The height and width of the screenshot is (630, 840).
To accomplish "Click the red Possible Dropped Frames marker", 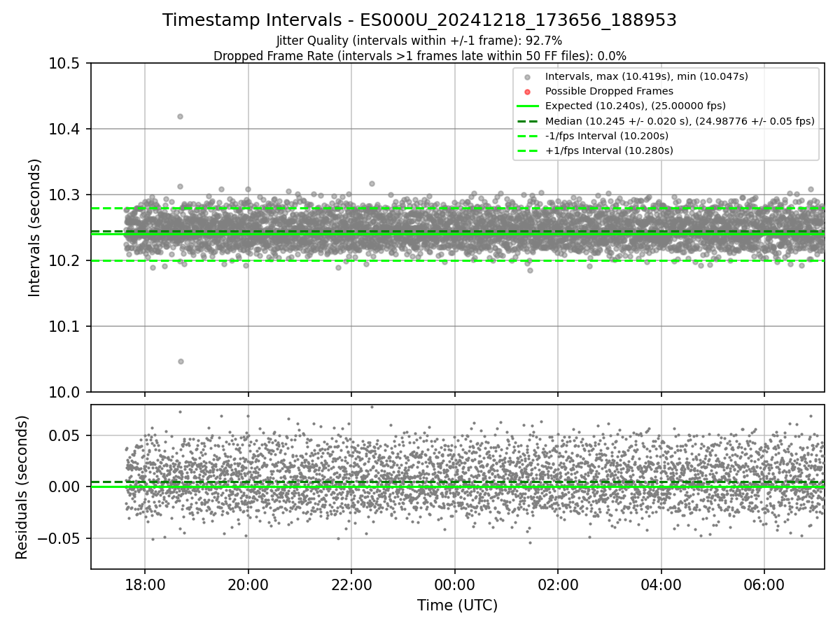I will [x=528, y=92].
